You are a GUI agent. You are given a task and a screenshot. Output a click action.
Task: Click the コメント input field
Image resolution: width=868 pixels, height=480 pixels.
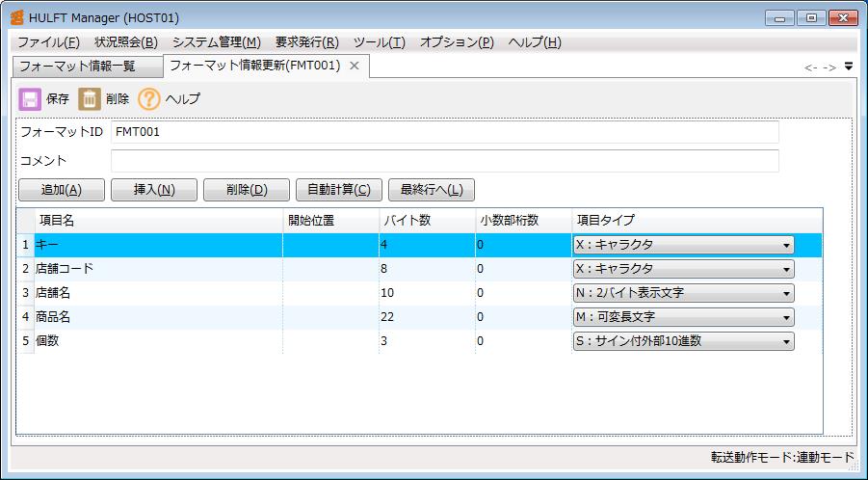pos(444,161)
